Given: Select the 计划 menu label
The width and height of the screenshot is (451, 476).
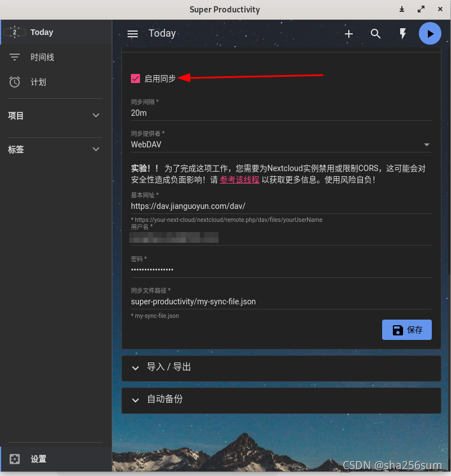Looking at the screenshot, I should 38,82.
